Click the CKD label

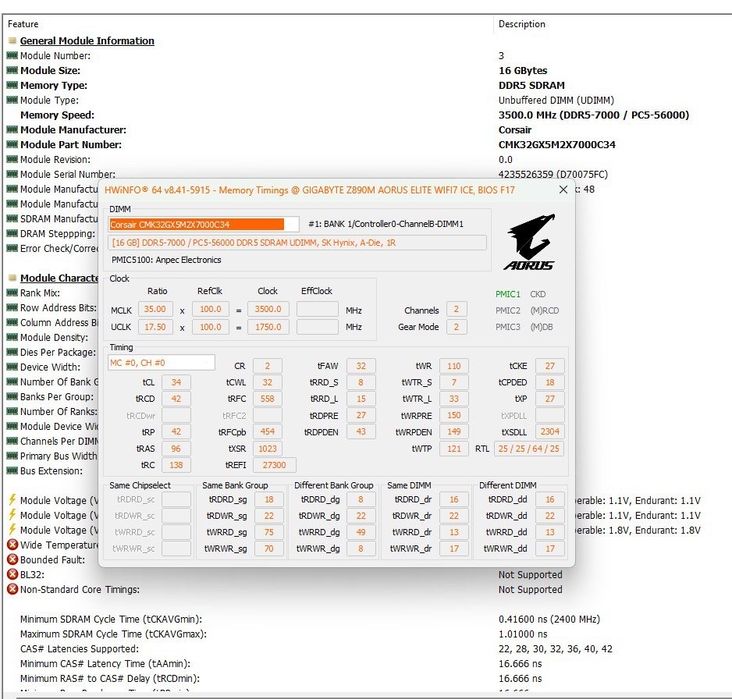(x=538, y=294)
